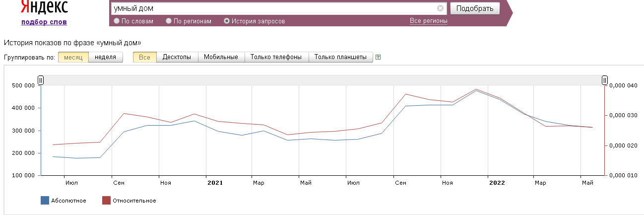The image size is (644, 215).
Task: Select the По регионам radio button
Action: 169,21
